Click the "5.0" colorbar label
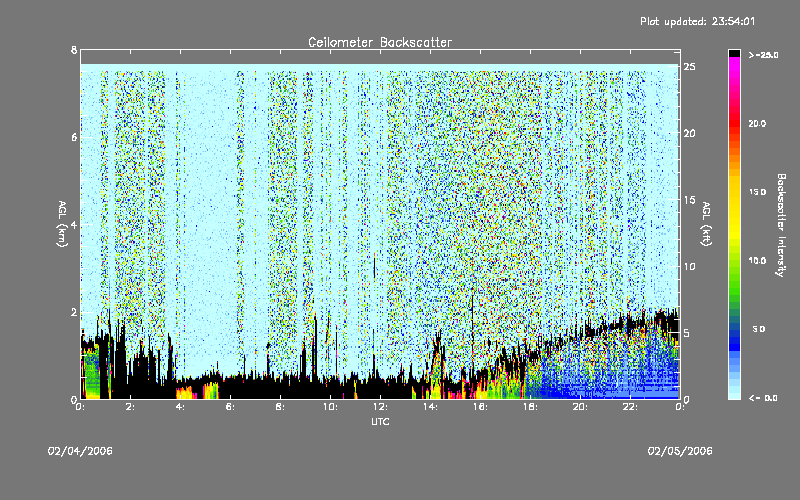This screenshot has height=500, width=800. click(759, 329)
